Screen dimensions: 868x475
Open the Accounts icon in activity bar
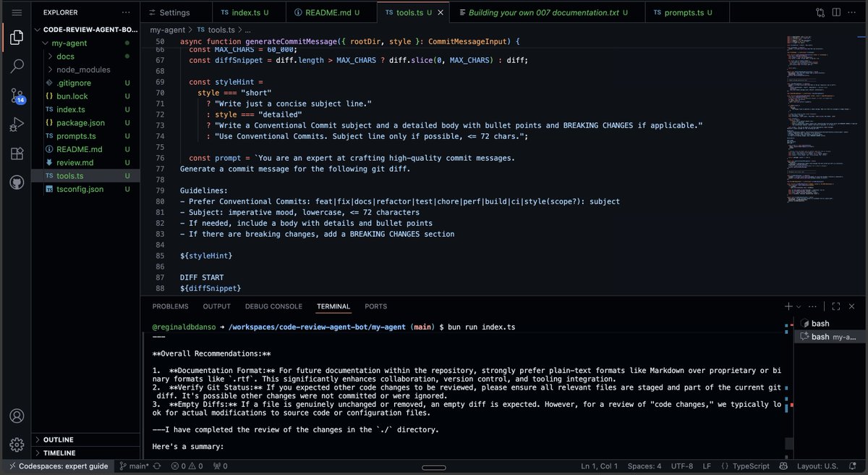tap(17, 416)
